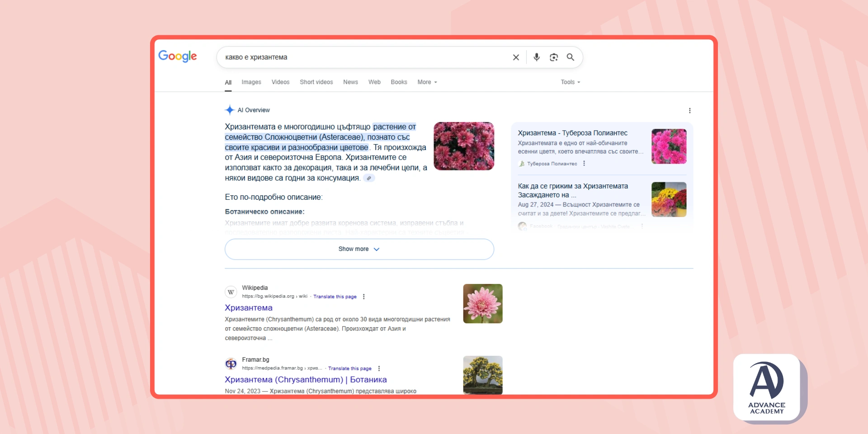Open Хризантема (Chrysanthemum) | Ботаника result
The image size is (868, 434).
click(x=306, y=380)
